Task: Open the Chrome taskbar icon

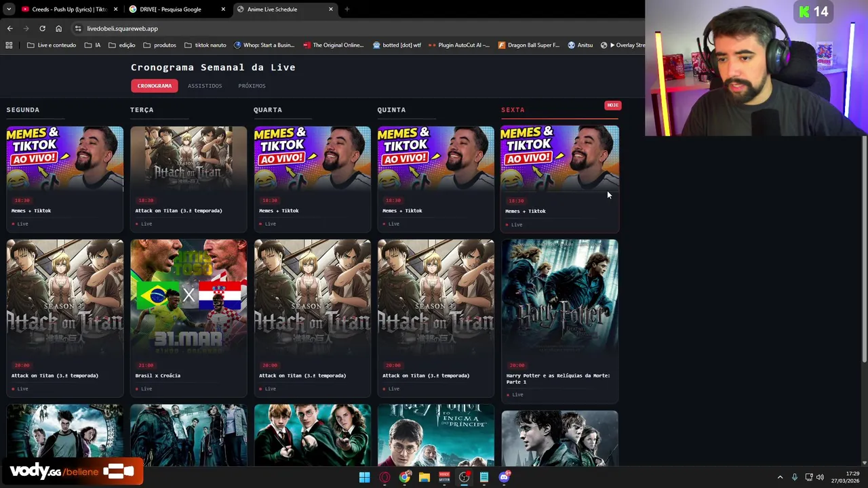Action: (404, 477)
